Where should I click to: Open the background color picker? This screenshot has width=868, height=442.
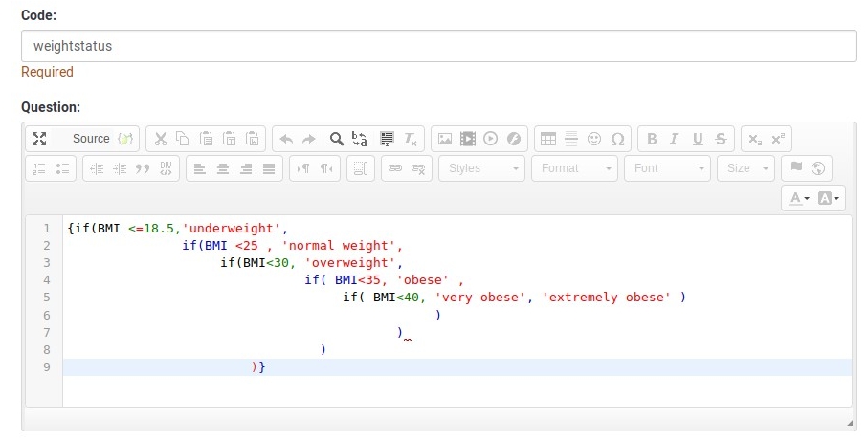[x=830, y=198]
